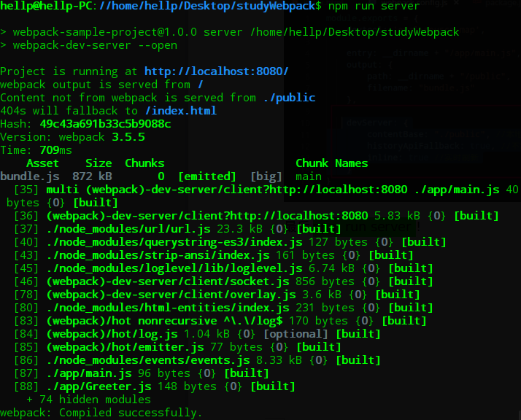Screen dimensions: 521x420
Task: Click the webpack-sample-project@1.0.0 server line
Action: 230,32
